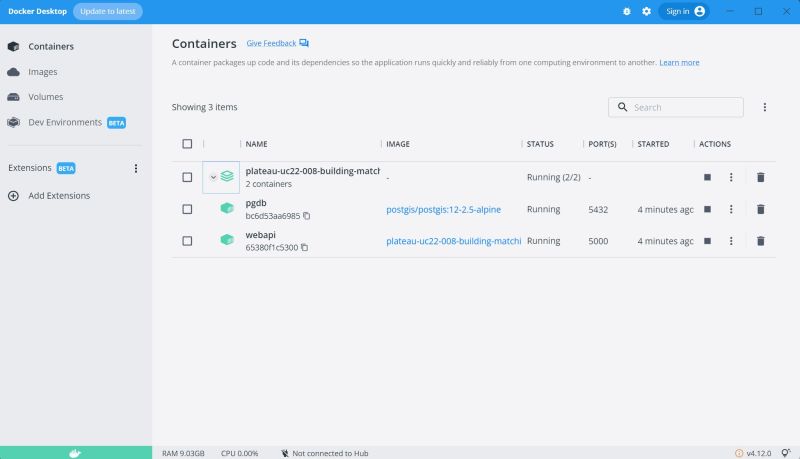Screen dimensions: 800x459
Task: Open the troubleshoot bug icon
Action: [x=627, y=11]
